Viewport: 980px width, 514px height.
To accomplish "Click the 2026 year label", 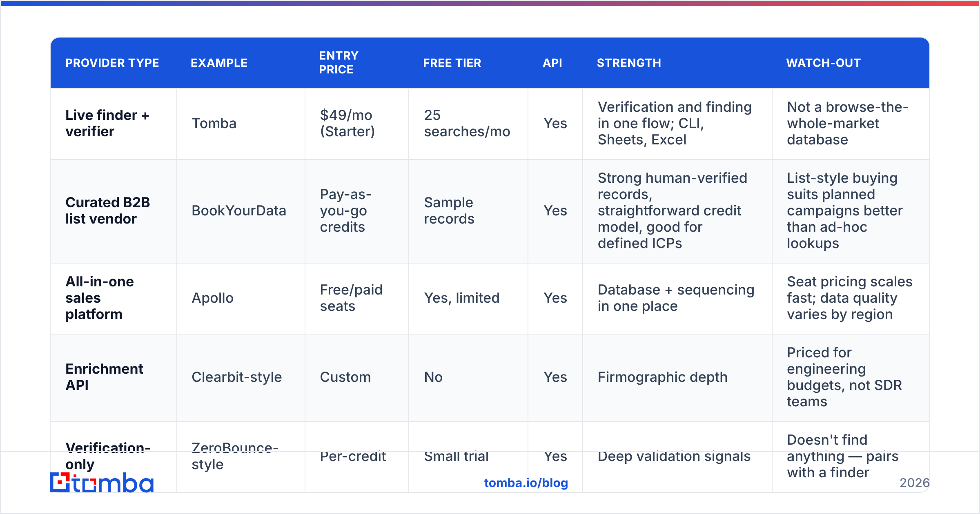I will pos(914,483).
